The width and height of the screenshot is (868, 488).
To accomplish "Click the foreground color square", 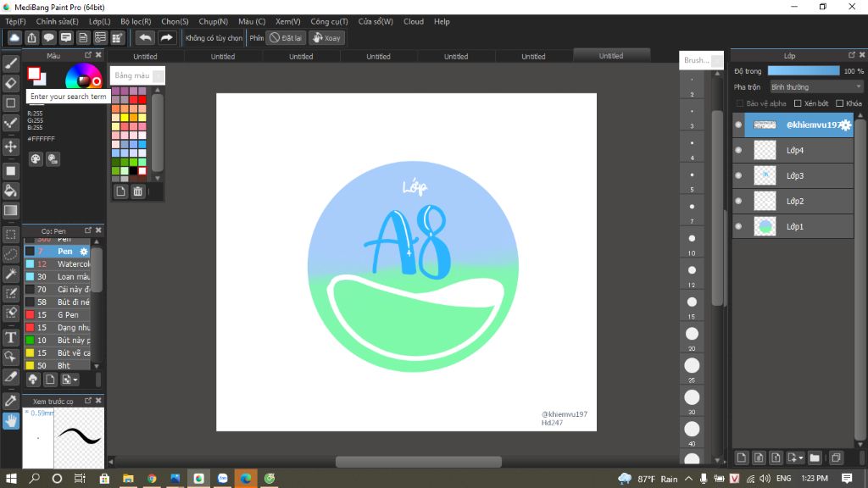I will point(34,73).
